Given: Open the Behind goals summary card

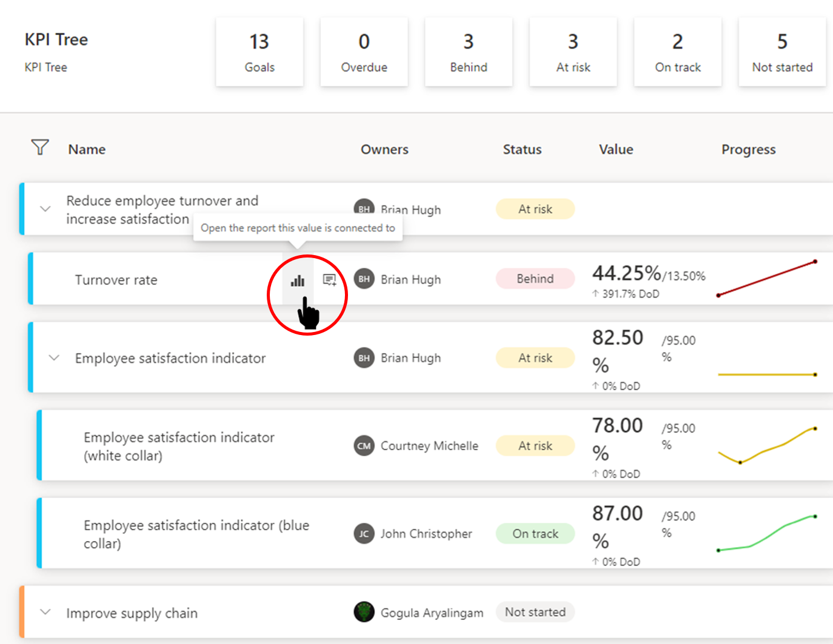Looking at the screenshot, I should tap(468, 51).
